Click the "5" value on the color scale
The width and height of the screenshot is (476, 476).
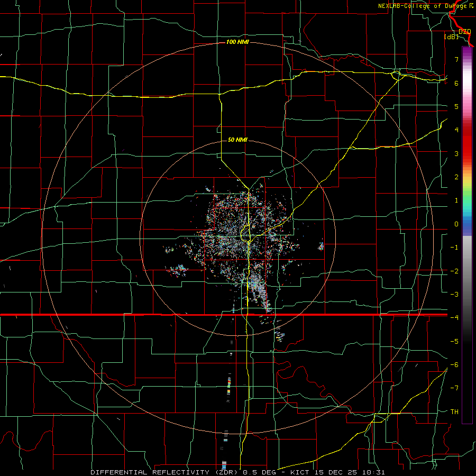pos(456,106)
